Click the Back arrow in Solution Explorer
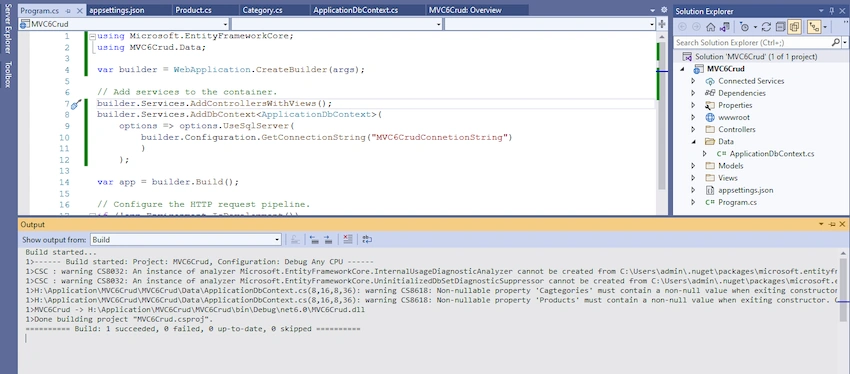Image resolution: width=850 pixels, height=374 pixels. (x=682, y=27)
